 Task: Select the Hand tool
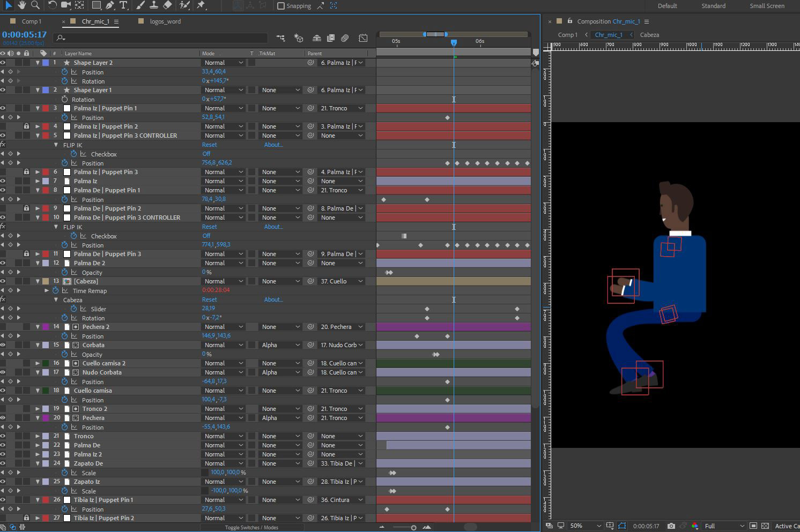click(x=22, y=5)
